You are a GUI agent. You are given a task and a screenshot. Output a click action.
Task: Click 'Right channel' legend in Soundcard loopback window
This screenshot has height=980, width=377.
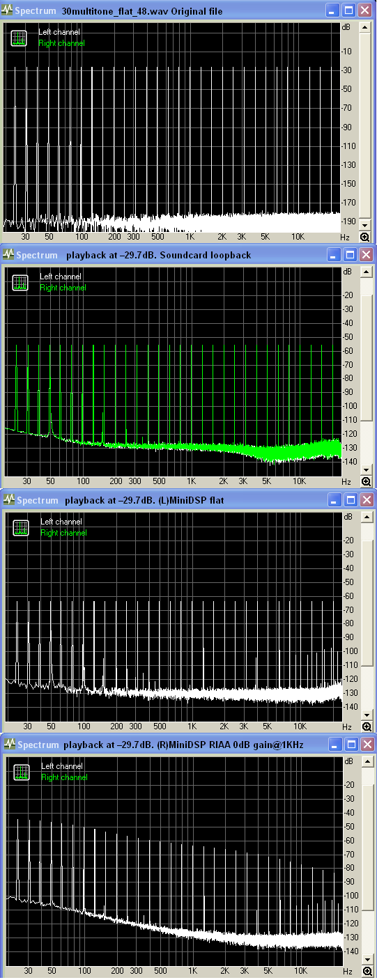tap(63, 288)
